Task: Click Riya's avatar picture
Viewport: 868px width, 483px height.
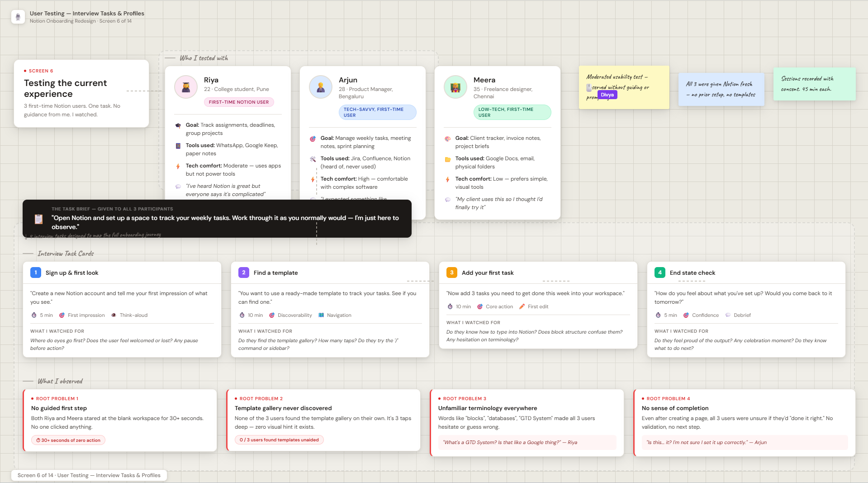Action: tap(186, 87)
